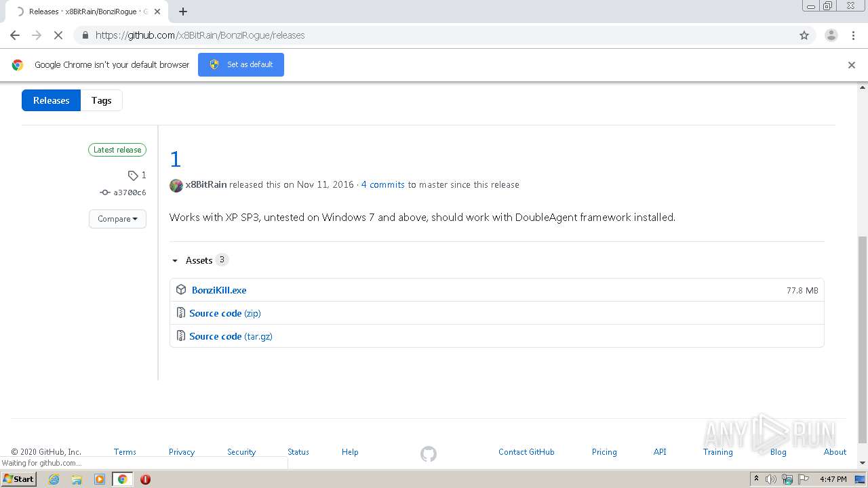Screen dimensions: 868x488
Task: Click the network tray icon
Action: (x=787, y=479)
